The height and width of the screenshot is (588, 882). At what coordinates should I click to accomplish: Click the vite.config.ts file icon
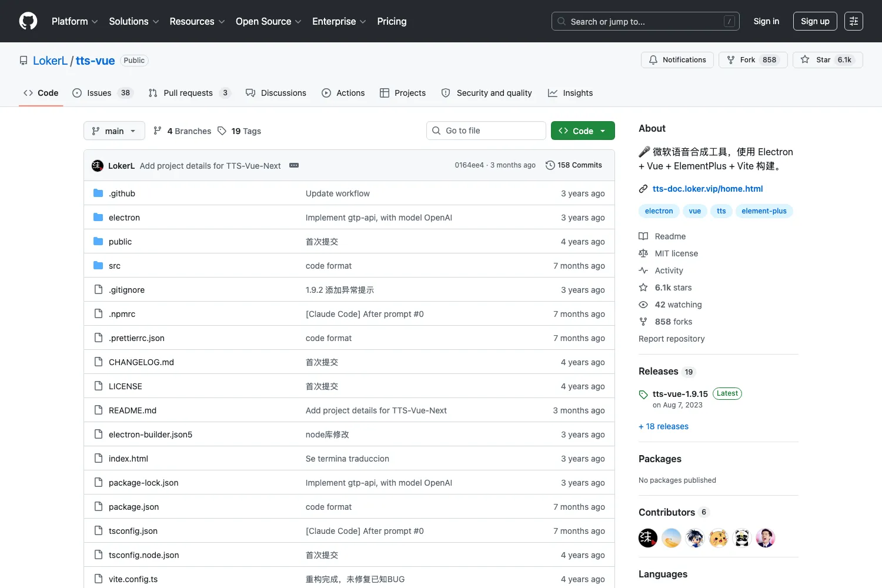(98, 579)
